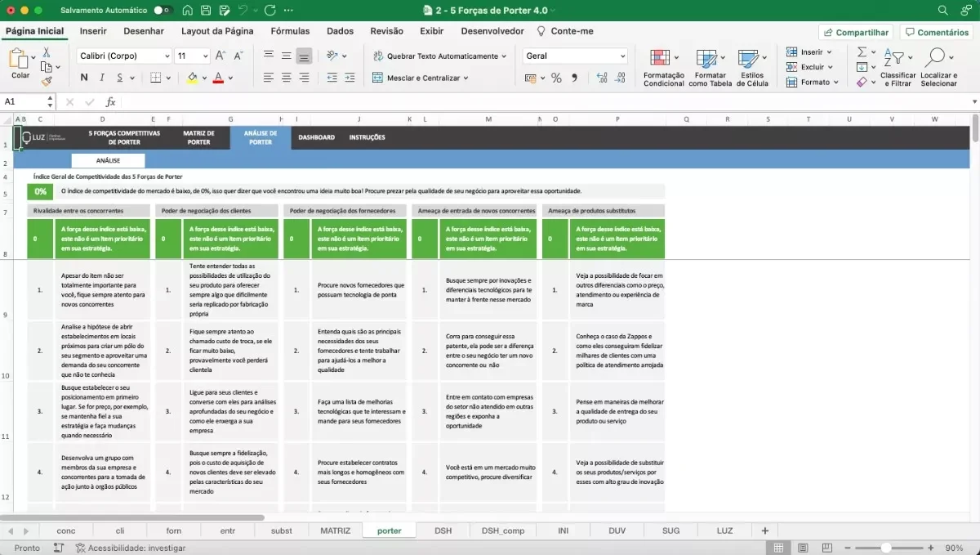Open Formatação Condicional
Viewport: 980px width, 555px height.
pos(663,67)
